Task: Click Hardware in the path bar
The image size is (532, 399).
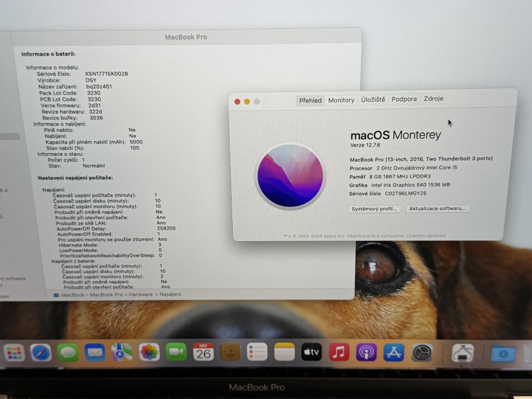Action: coord(140,295)
